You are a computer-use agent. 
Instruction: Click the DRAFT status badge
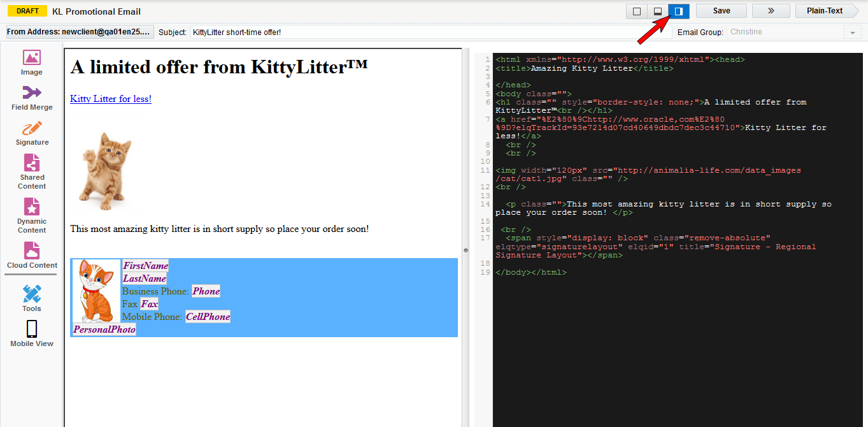27,11
